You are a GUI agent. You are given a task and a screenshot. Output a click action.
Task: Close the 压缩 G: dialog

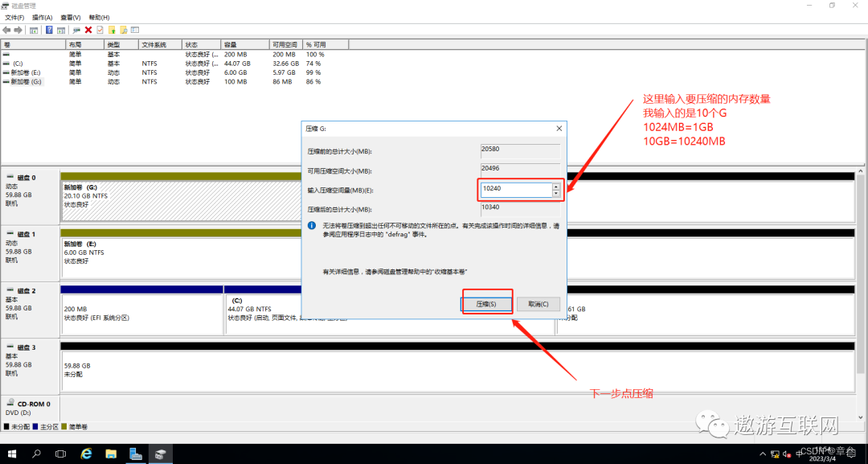pos(559,129)
